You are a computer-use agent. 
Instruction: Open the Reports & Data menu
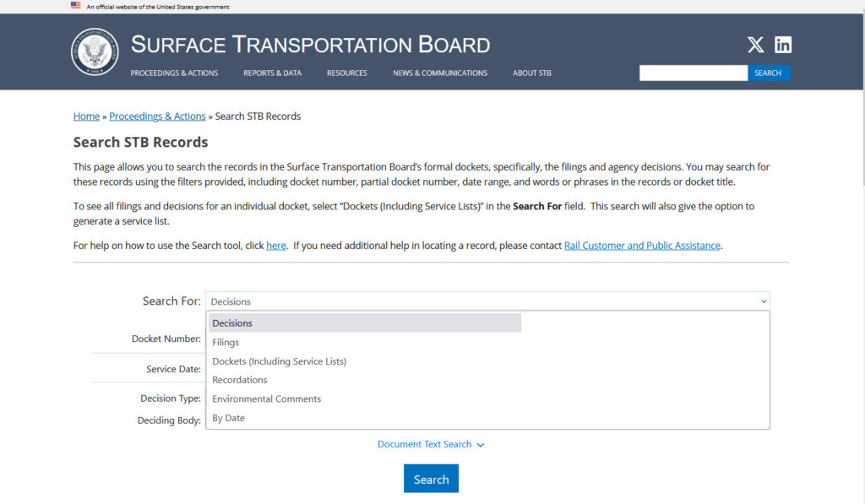(x=272, y=73)
